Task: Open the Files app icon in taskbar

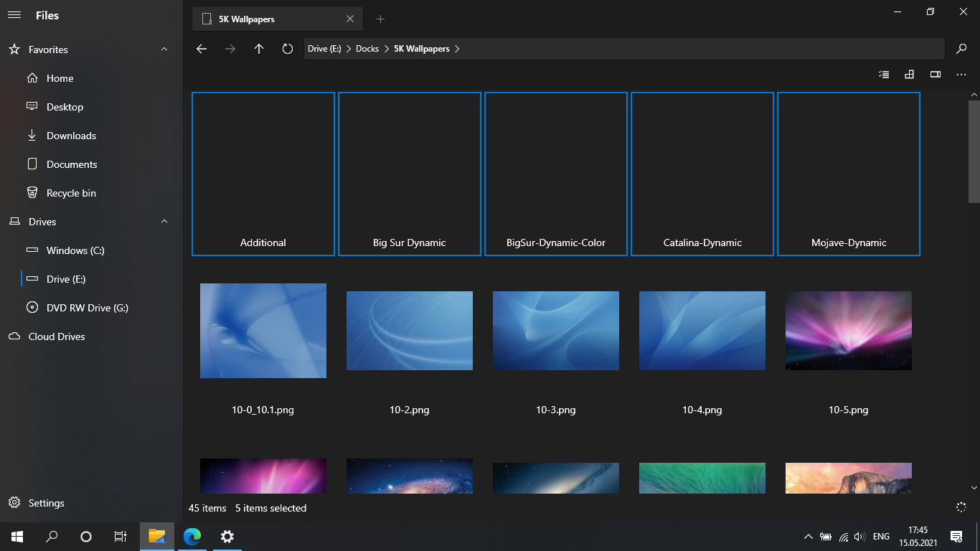Action: (156, 537)
